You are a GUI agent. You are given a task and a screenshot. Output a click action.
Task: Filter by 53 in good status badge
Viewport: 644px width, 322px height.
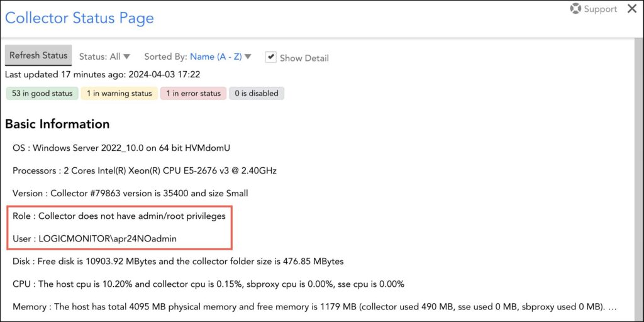pyautogui.click(x=42, y=93)
